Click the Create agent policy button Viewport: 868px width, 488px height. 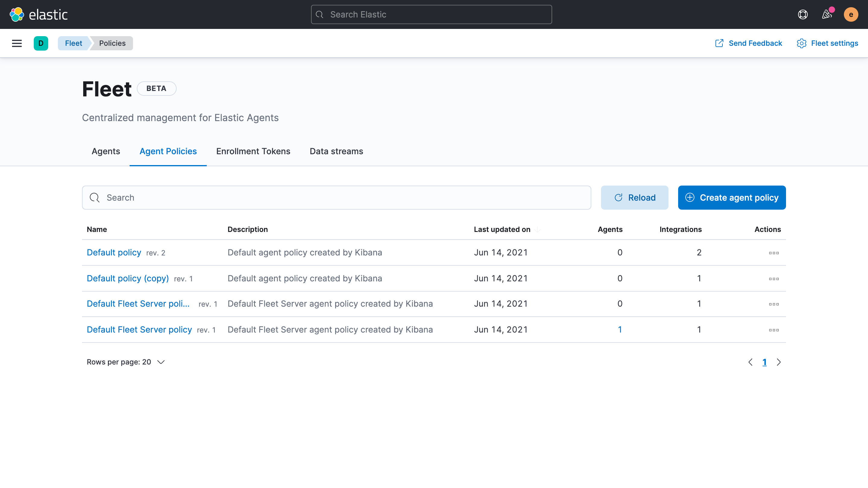coord(731,198)
